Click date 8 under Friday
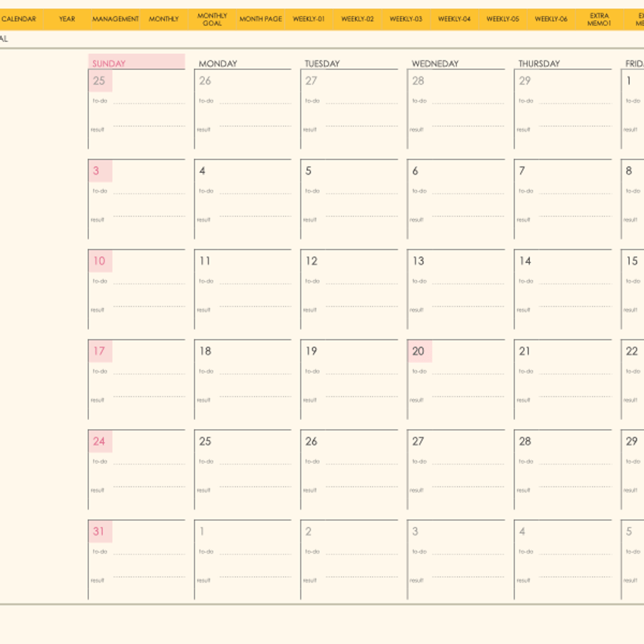Image resolution: width=644 pixels, height=644 pixels. click(629, 171)
